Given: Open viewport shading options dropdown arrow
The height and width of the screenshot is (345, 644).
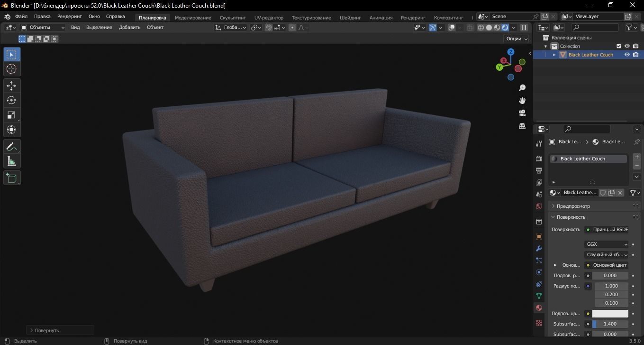Looking at the screenshot, I should click(513, 28).
